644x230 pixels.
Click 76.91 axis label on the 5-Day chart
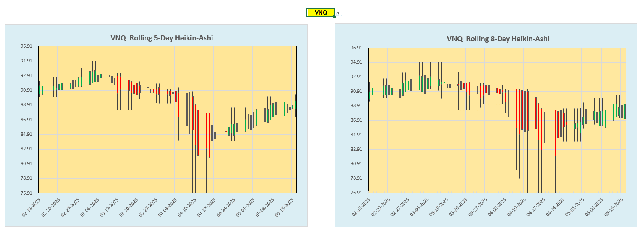coord(27,193)
